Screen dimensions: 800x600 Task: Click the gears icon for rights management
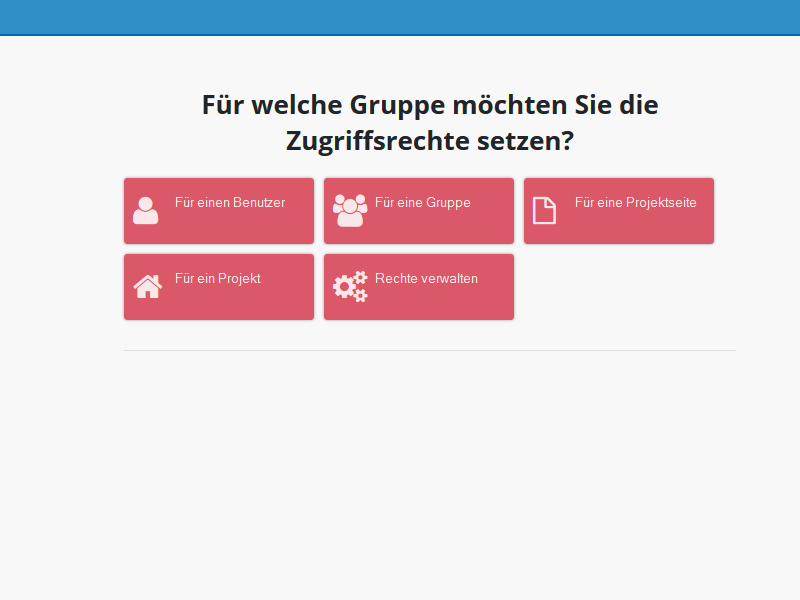pyautogui.click(x=349, y=287)
